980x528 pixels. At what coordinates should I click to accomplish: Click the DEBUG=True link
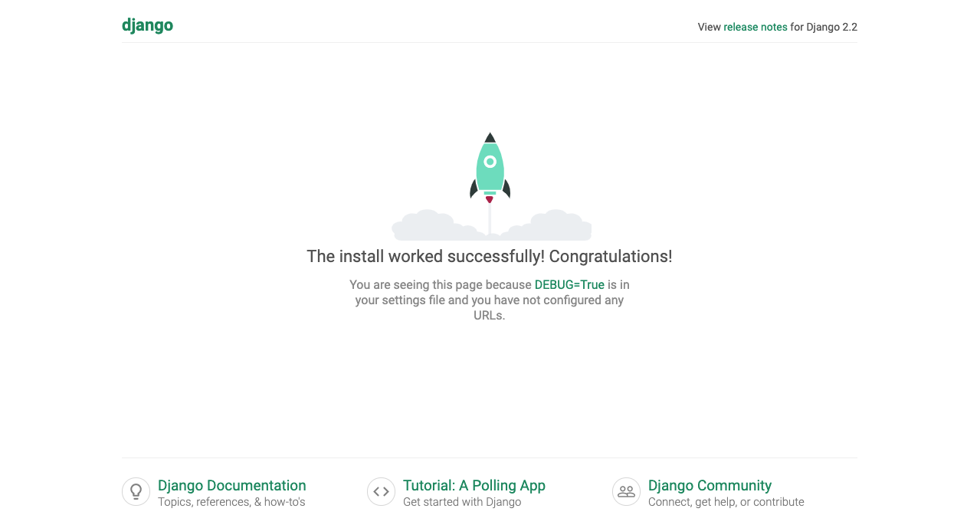click(x=569, y=284)
